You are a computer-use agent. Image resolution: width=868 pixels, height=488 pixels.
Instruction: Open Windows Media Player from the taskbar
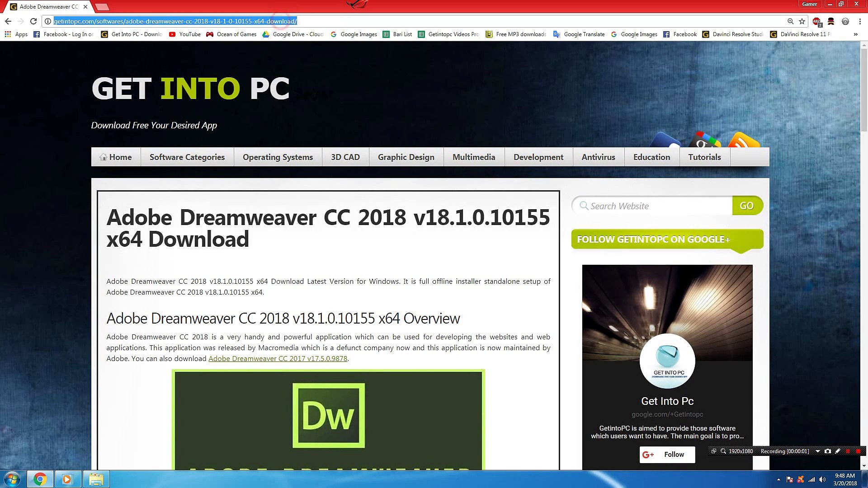67,479
